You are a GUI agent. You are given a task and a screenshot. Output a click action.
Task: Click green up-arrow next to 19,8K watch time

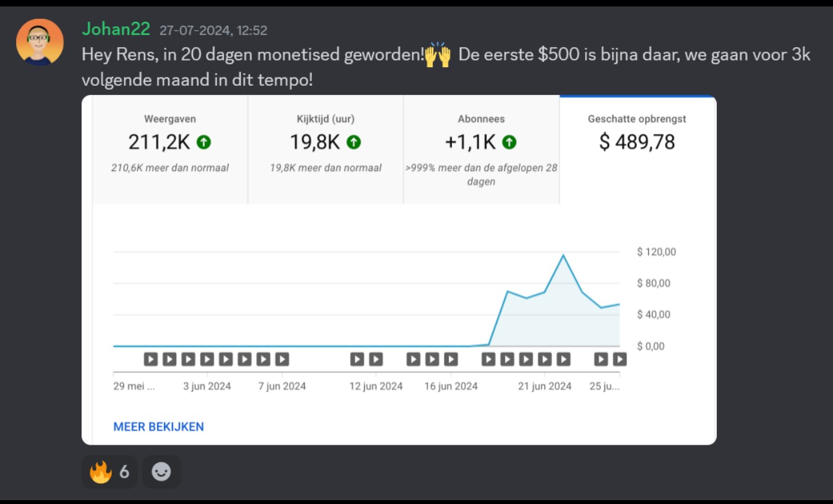354,142
